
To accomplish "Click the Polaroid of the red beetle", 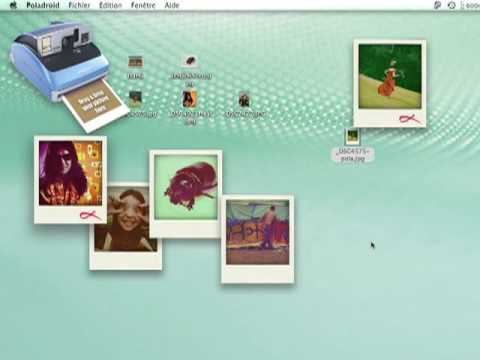I will pyautogui.click(x=186, y=194).
